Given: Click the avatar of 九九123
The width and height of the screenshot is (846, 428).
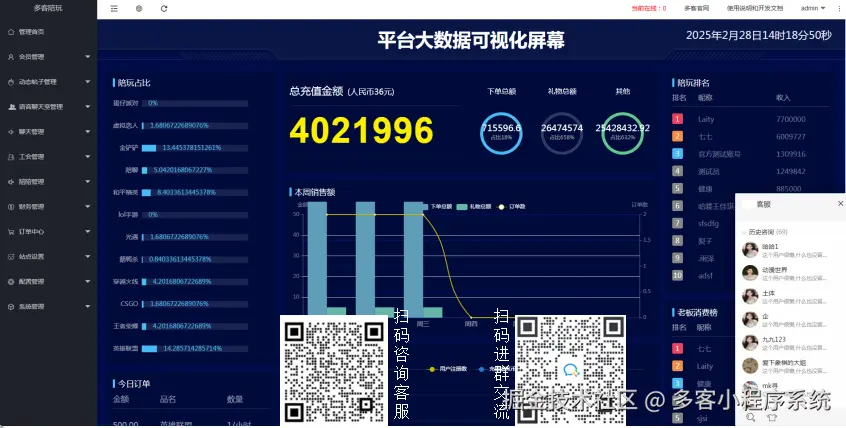Looking at the screenshot, I should [x=750, y=343].
